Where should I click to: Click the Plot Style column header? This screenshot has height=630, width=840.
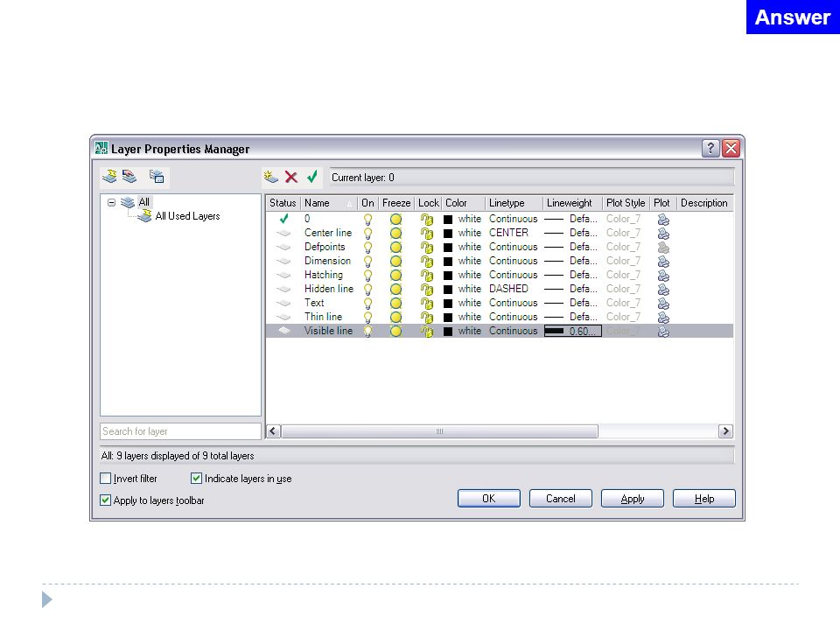tap(626, 203)
